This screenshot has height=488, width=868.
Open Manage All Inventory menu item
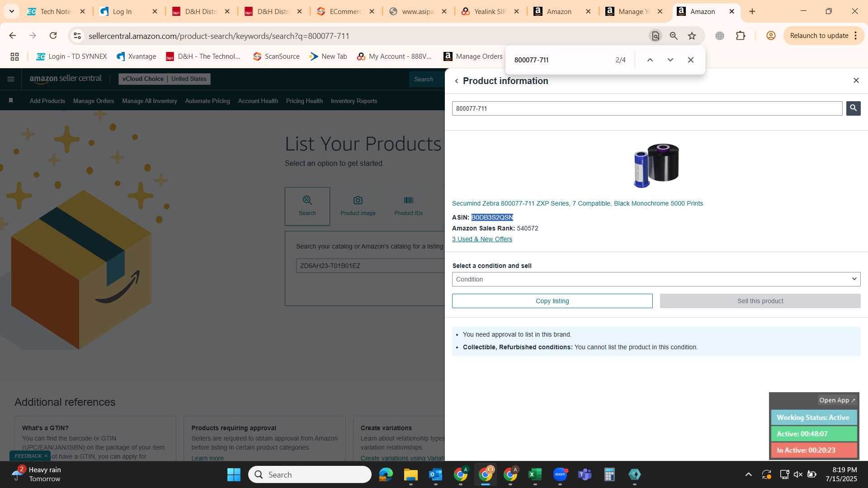click(149, 101)
